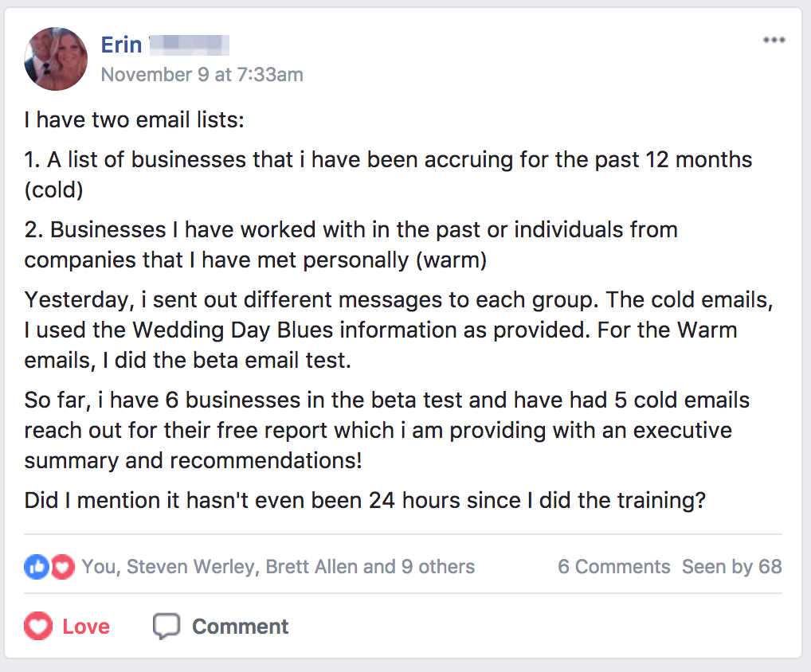Click the comment speech bubble icon
This screenshot has height=672, width=811.
coord(166,626)
